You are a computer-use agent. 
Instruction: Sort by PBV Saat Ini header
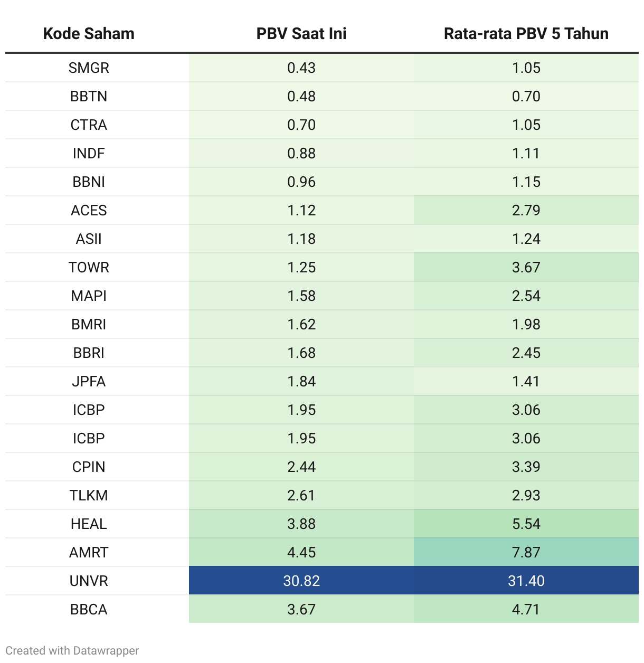pyautogui.click(x=301, y=34)
